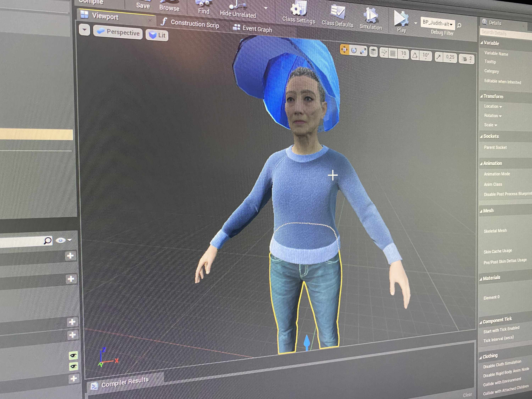Click the Lit view mode button

(157, 35)
